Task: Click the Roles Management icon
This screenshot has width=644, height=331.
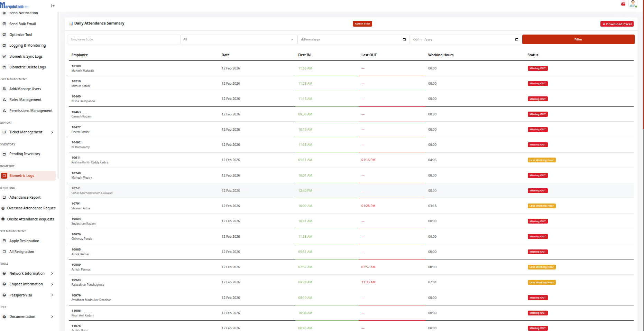Action: click(x=4, y=100)
